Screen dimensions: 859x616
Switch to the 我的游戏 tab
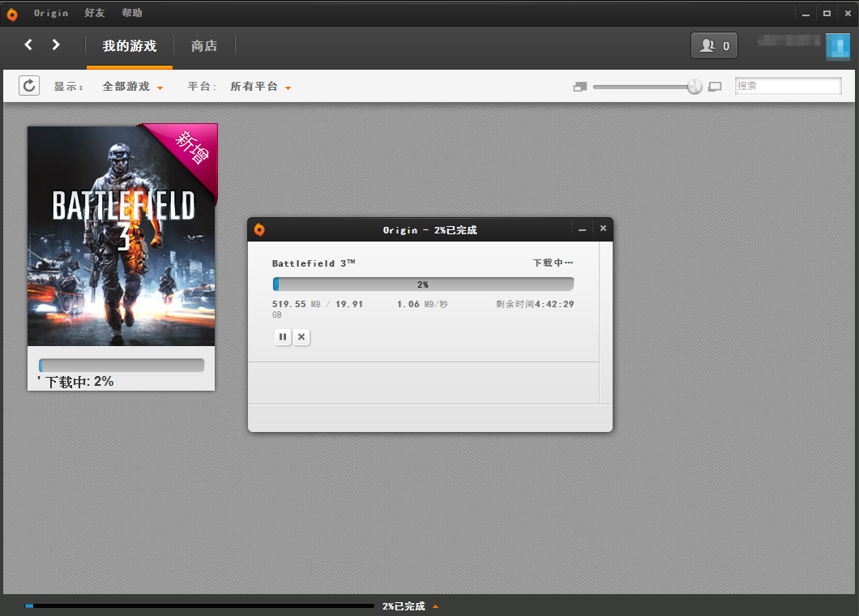coord(130,45)
